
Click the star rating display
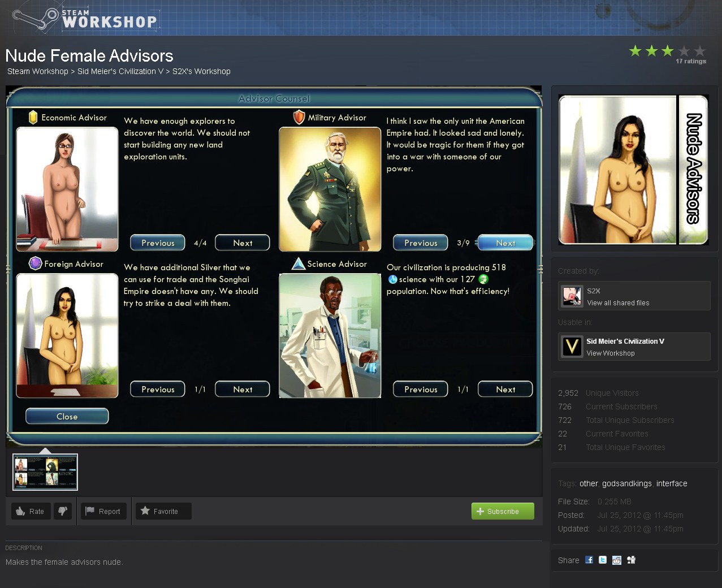pos(667,51)
